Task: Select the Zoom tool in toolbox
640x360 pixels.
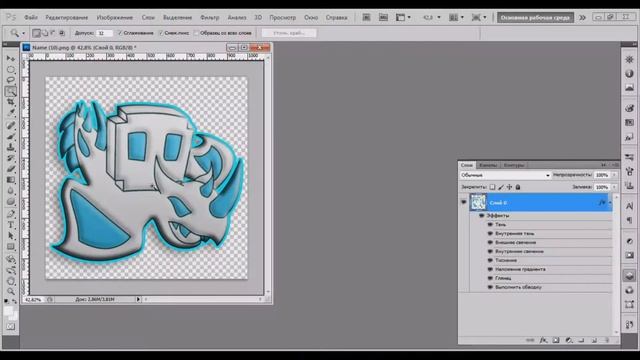Action: 11,291
